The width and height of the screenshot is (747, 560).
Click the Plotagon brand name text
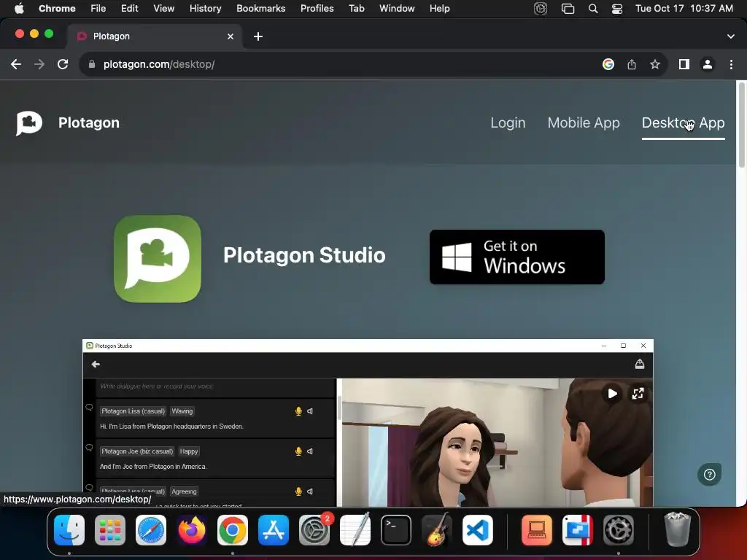[89, 122]
